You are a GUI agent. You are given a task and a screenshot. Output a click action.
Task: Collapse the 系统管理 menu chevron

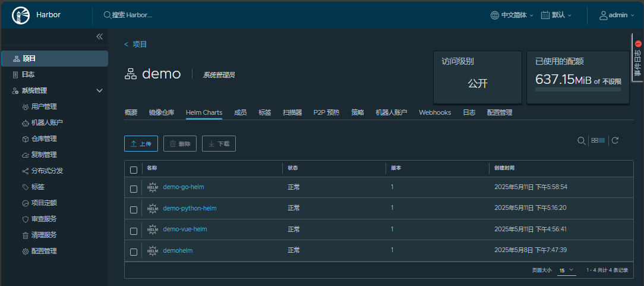(x=99, y=90)
